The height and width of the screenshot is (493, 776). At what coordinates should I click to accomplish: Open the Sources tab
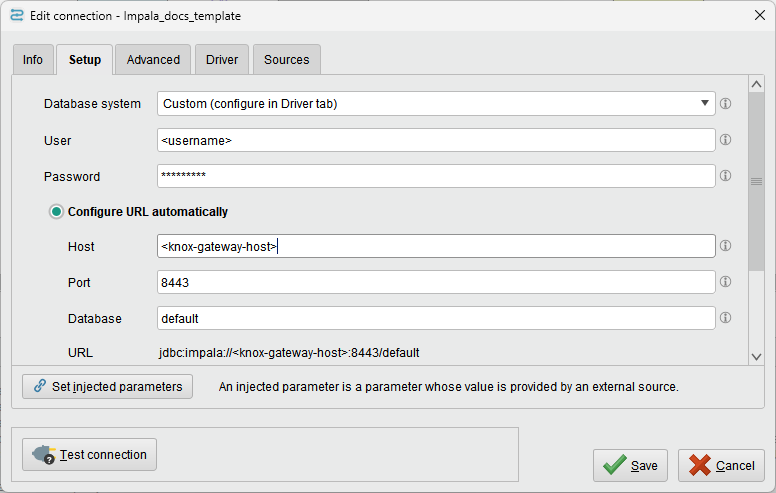(x=286, y=60)
